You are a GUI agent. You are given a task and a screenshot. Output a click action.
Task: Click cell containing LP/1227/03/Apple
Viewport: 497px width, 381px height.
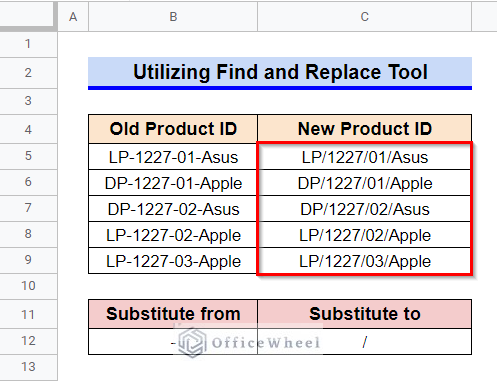(364, 261)
